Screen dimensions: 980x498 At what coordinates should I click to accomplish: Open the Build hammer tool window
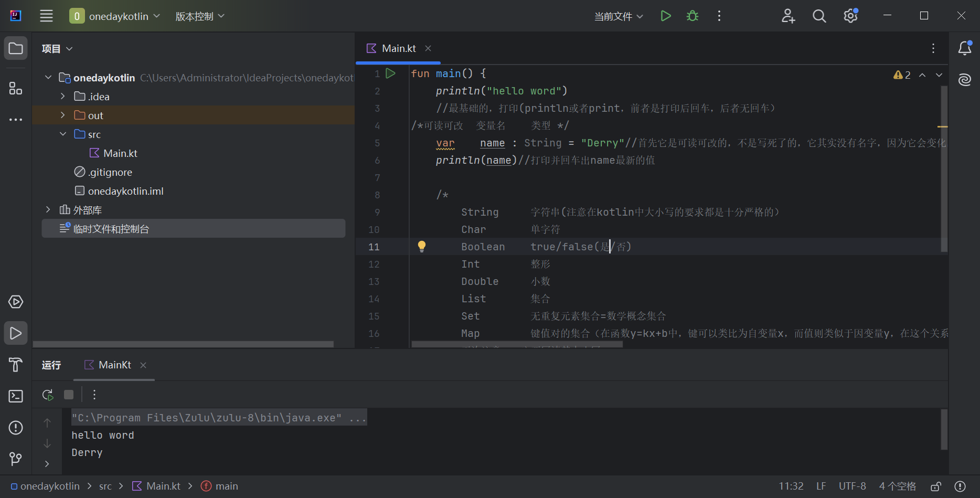coord(16,365)
